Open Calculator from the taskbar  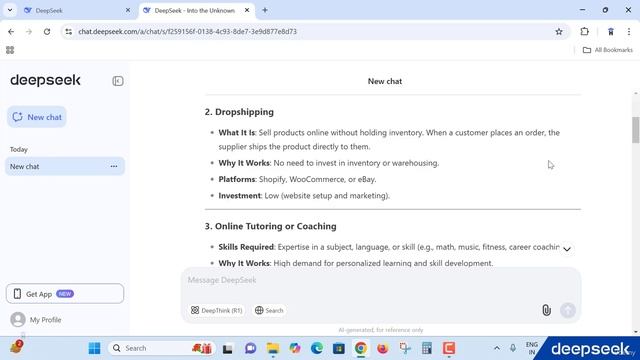coord(427,348)
